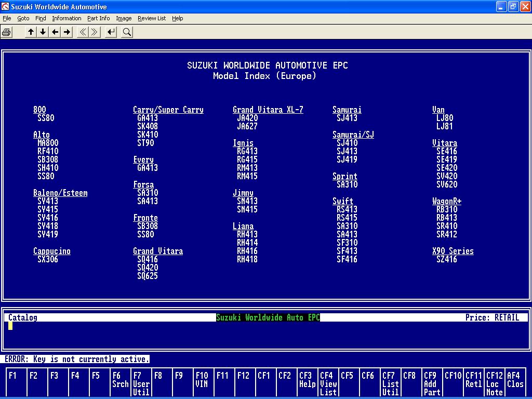The height and width of the screenshot is (399, 532).
Task: Click the Suzuki app icon in title bar
Action: click(x=5, y=6)
